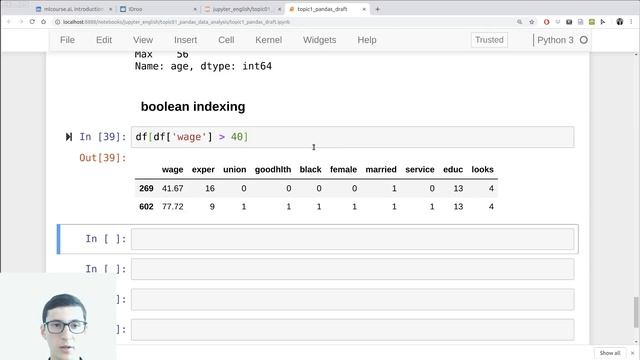Run cell 39 with the run icon
Screen dimensions: 640x360
[69, 137]
